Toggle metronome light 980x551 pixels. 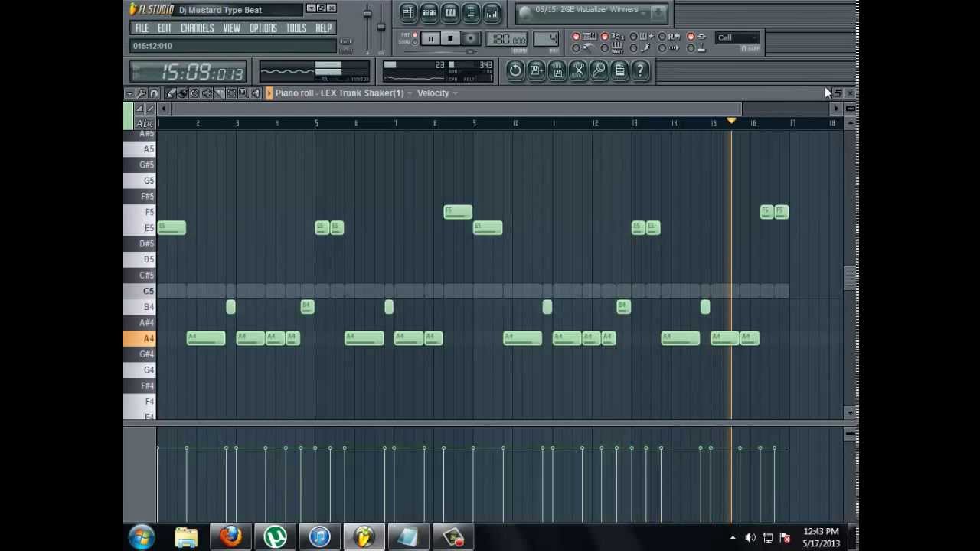[x=576, y=48]
